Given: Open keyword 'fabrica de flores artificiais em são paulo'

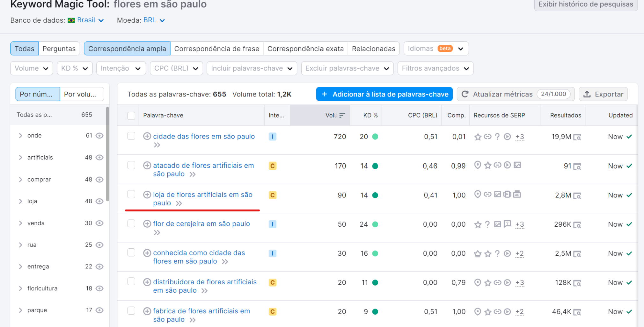Looking at the screenshot, I should tap(201, 315).
